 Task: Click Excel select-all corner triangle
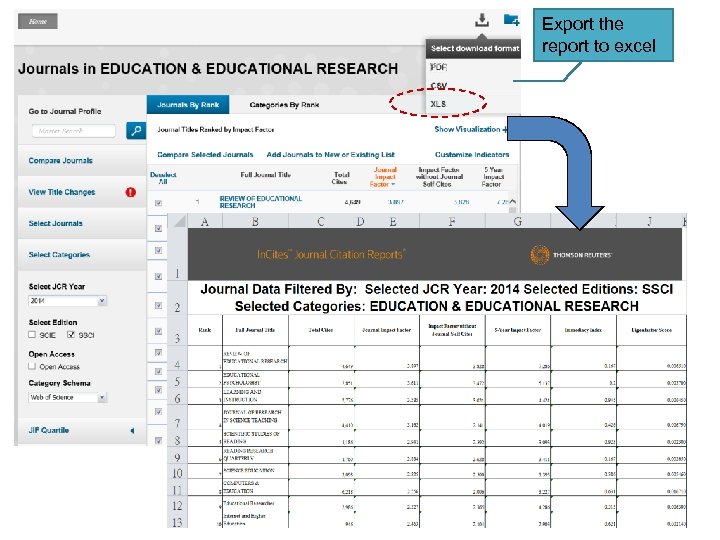[x=179, y=222]
